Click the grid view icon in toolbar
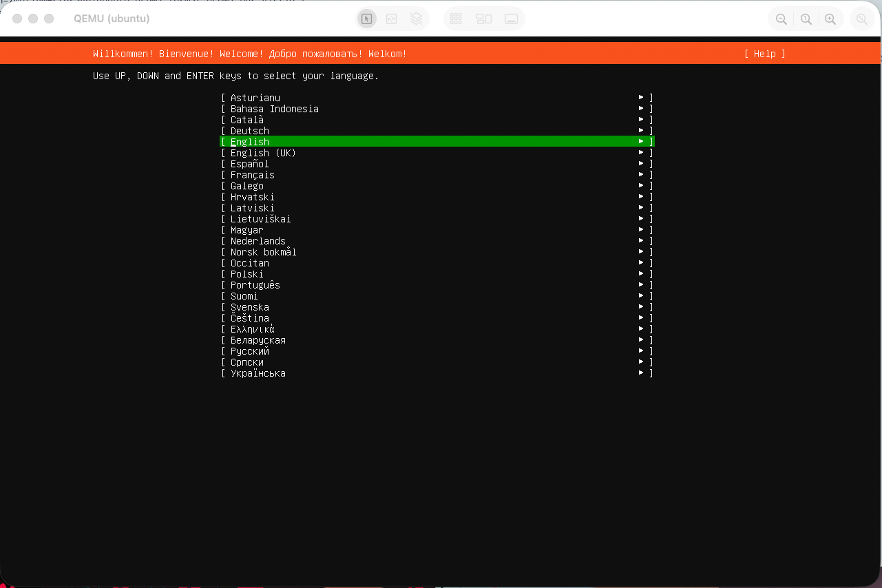 pyautogui.click(x=456, y=19)
